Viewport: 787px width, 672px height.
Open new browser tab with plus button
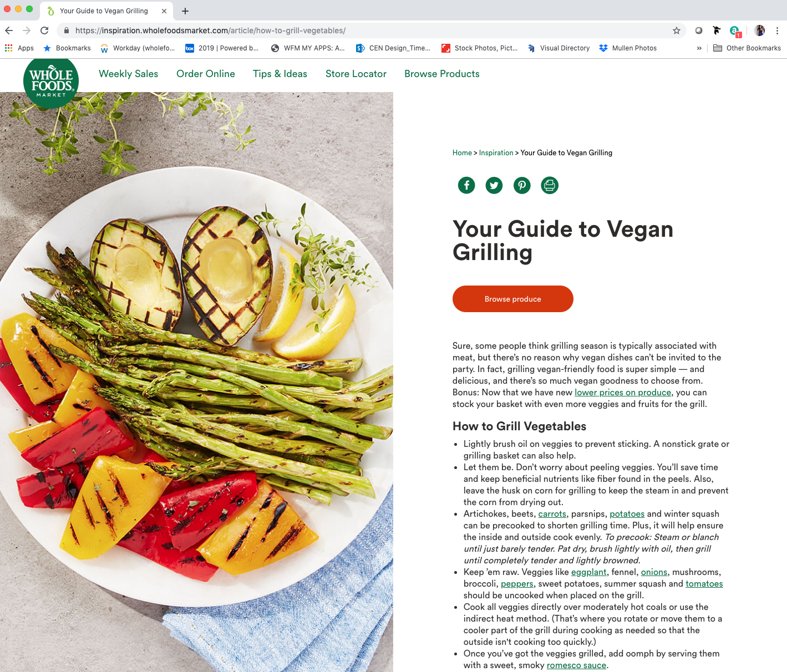[x=185, y=11]
